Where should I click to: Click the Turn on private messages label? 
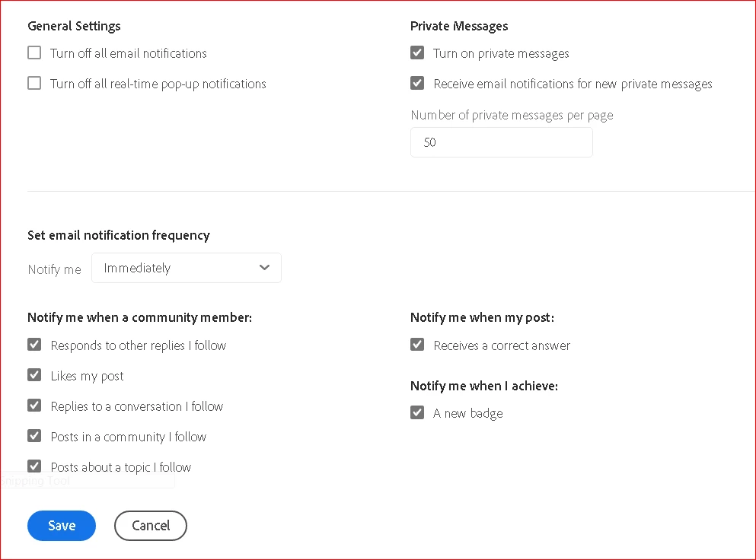[x=501, y=53]
